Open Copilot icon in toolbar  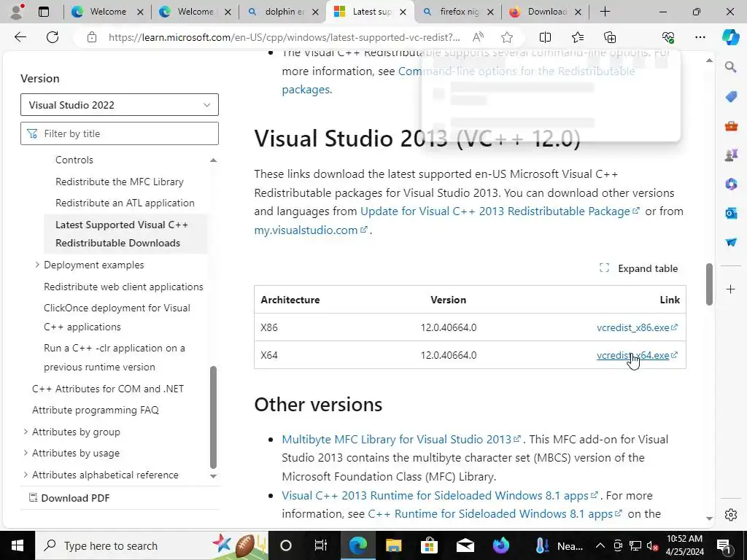730,37
